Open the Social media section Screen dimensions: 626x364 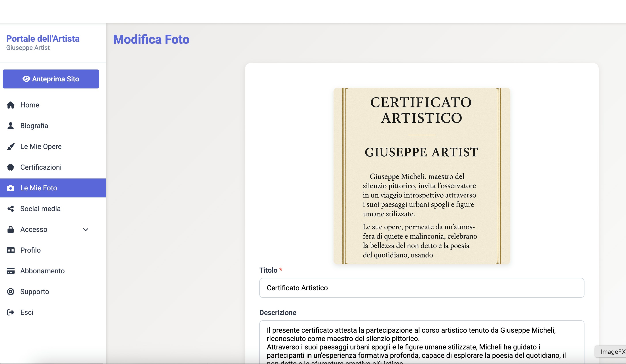(x=53, y=209)
